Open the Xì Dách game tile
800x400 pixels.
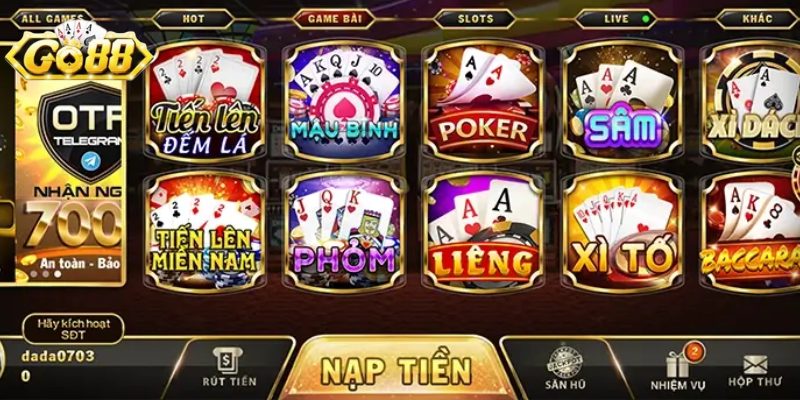click(751, 101)
